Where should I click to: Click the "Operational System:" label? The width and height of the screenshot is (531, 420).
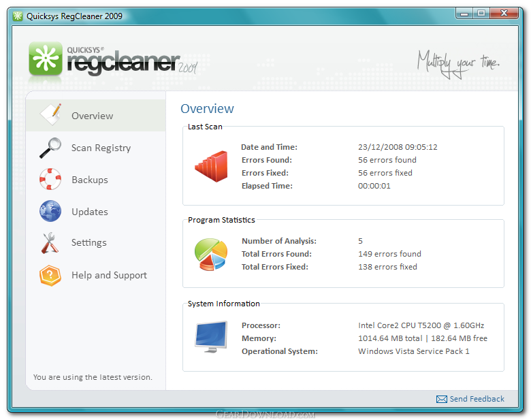[x=279, y=351]
